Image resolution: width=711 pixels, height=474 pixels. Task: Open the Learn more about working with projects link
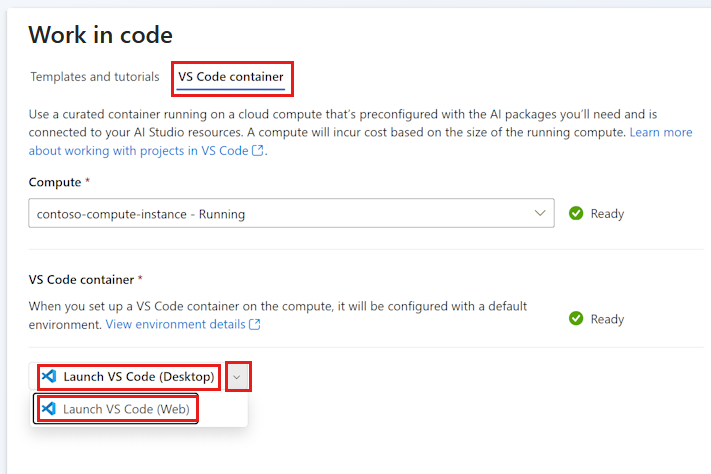(x=360, y=141)
